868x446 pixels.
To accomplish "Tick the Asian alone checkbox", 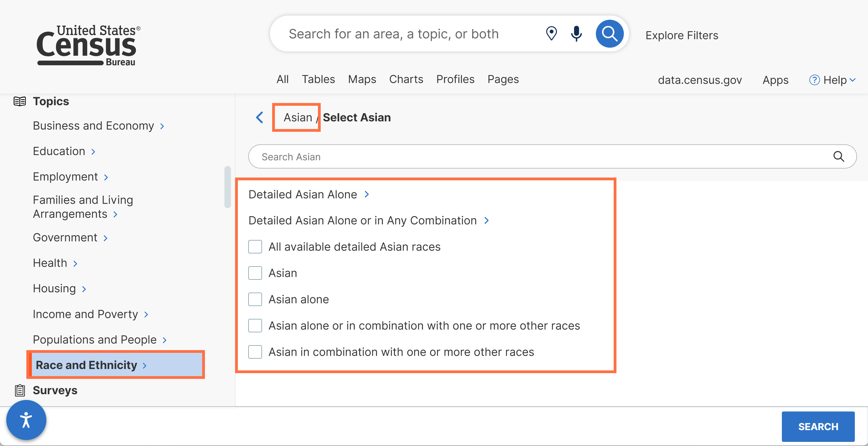I will (x=255, y=299).
